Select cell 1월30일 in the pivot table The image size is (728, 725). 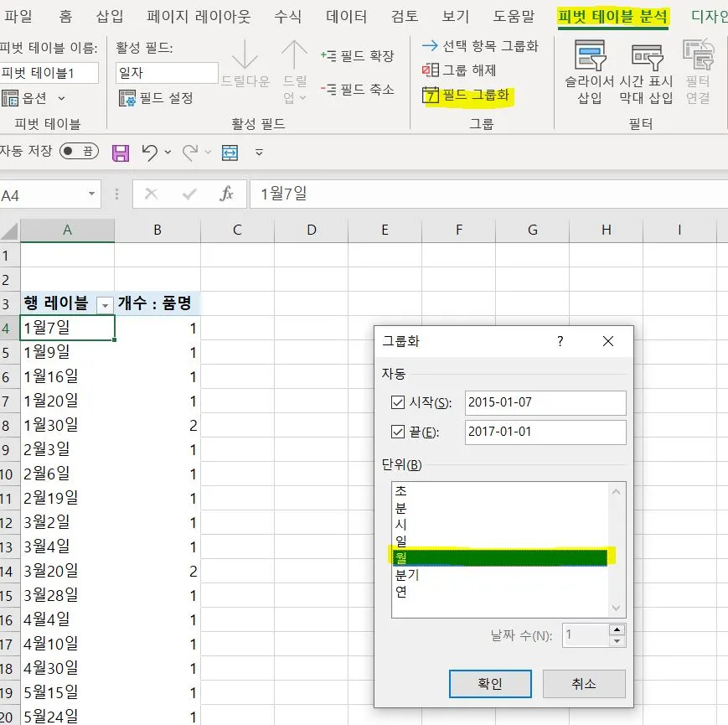(x=67, y=425)
